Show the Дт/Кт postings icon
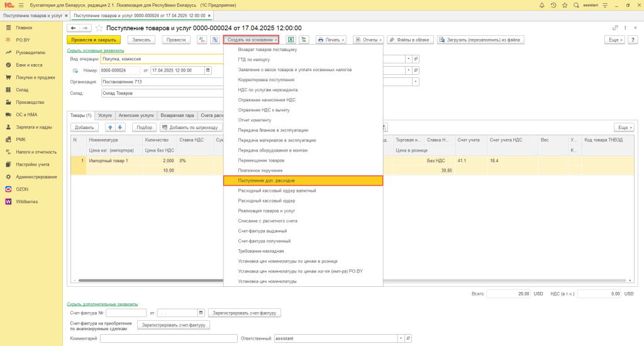This screenshot has height=346, width=644. (x=202, y=40)
